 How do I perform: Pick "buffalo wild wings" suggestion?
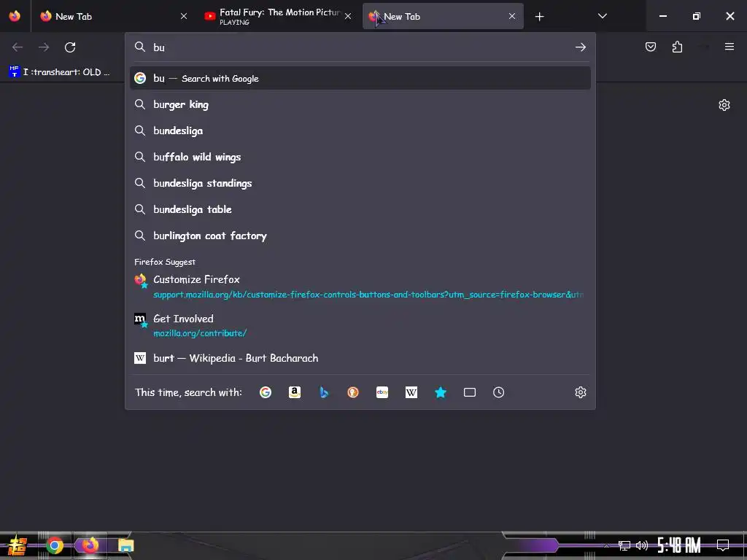360,157
